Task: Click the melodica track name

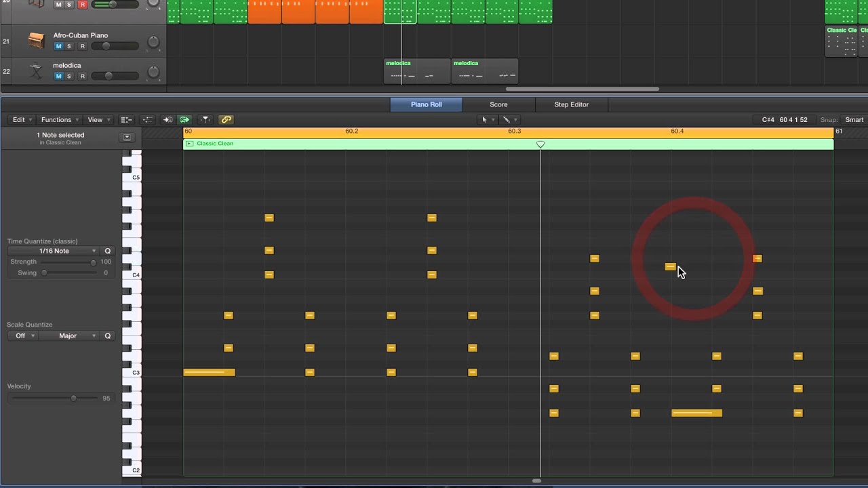Action: tap(67, 66)
